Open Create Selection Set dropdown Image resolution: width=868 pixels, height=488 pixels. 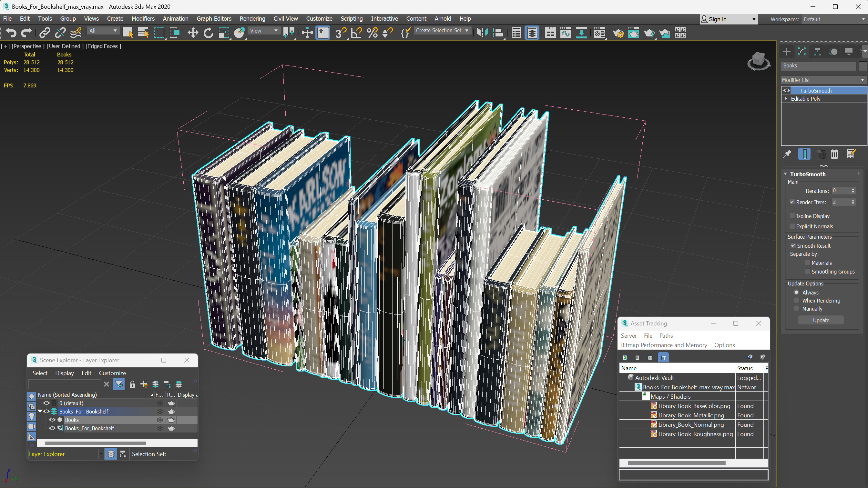pos(442,30)
